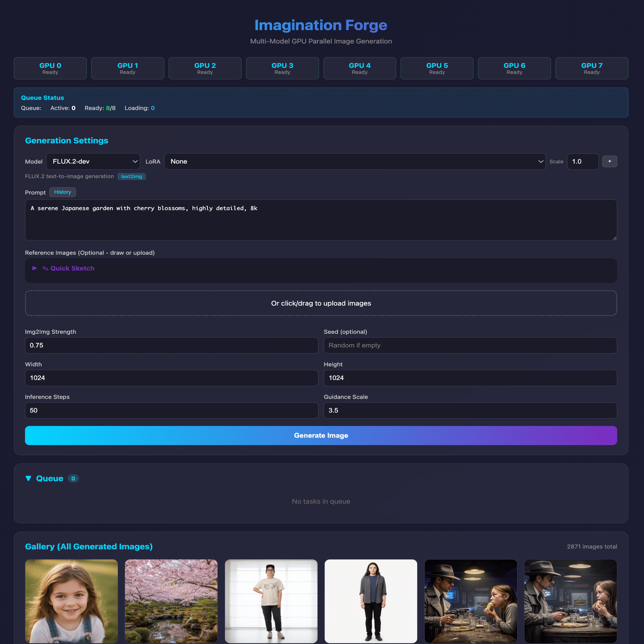644x644 pixels.
Task: Open the smiling girl portrait thumbnail
Action: click(71, 601)
